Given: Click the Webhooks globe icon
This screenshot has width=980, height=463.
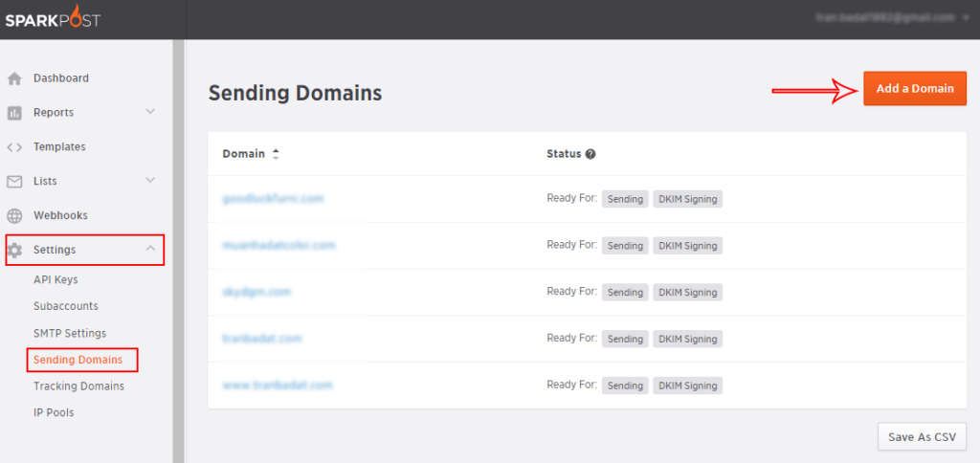Looking at the screenshot, I should 14,216.
